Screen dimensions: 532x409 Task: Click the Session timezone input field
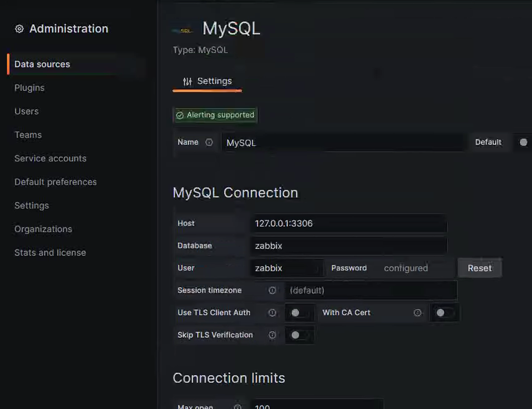(370, 291)
